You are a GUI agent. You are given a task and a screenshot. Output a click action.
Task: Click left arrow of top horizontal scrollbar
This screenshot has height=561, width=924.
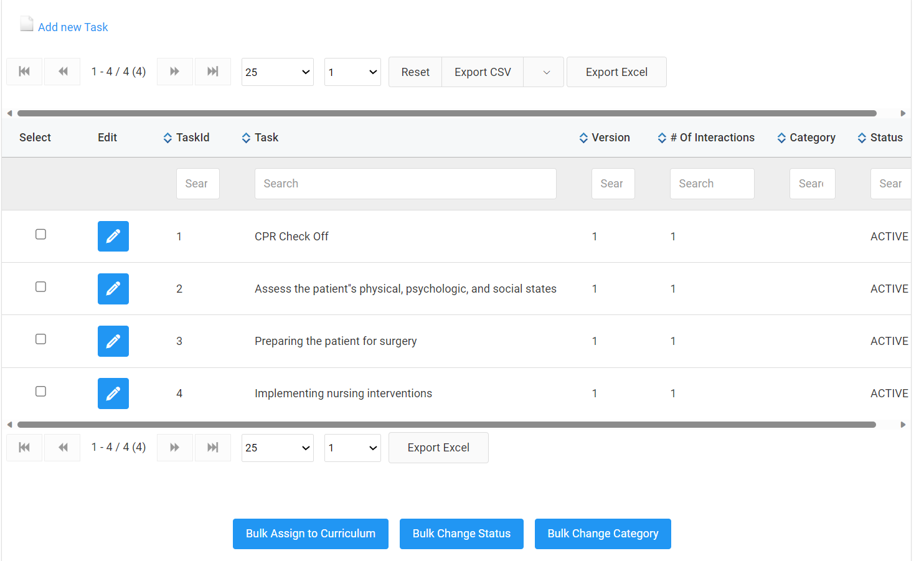(x=9, y=113)
